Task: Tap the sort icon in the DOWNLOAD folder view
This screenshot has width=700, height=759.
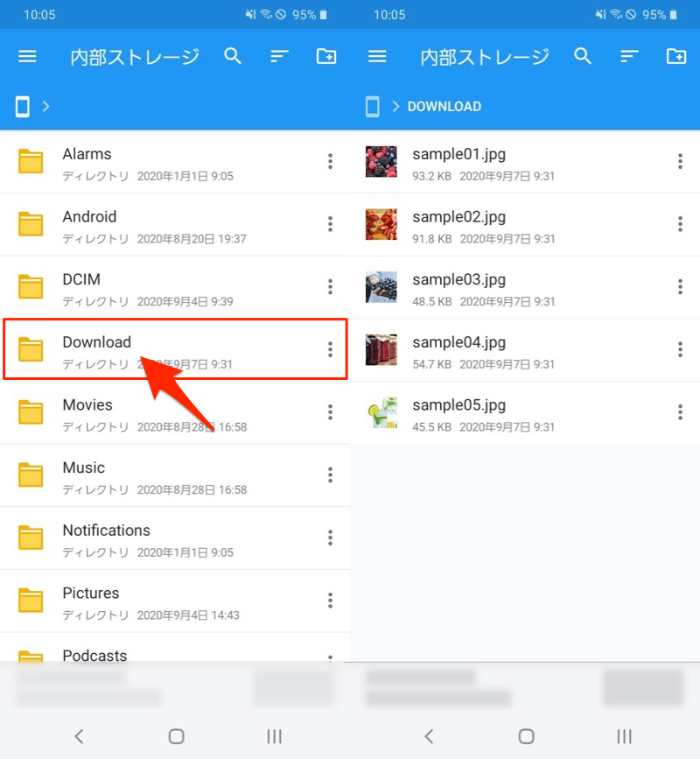Action: click(629, 57)
